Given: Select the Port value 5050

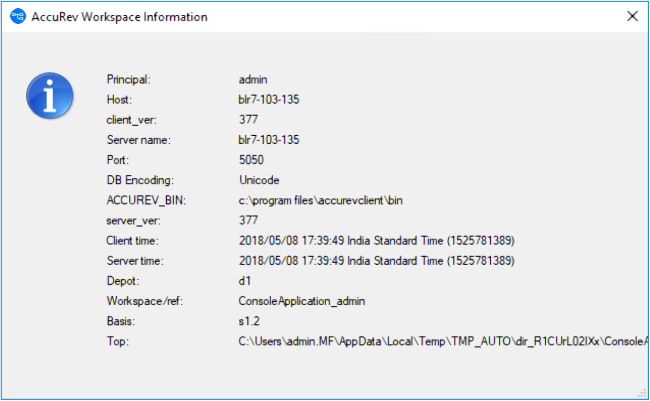Looking at the screenshot, I should [x=252, y=160].
